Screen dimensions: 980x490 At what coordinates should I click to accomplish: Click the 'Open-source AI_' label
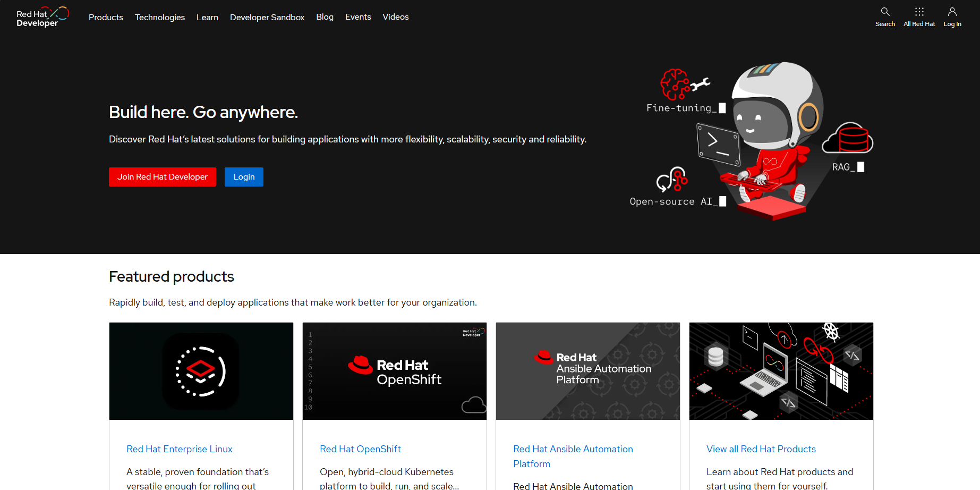[678, 201]
